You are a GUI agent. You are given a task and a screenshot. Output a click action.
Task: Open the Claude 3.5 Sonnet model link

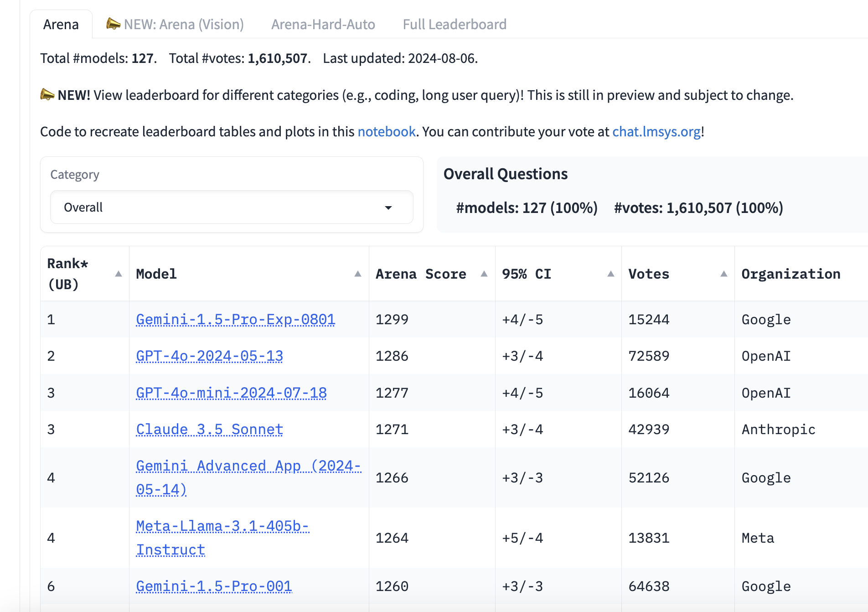(210, 429)
